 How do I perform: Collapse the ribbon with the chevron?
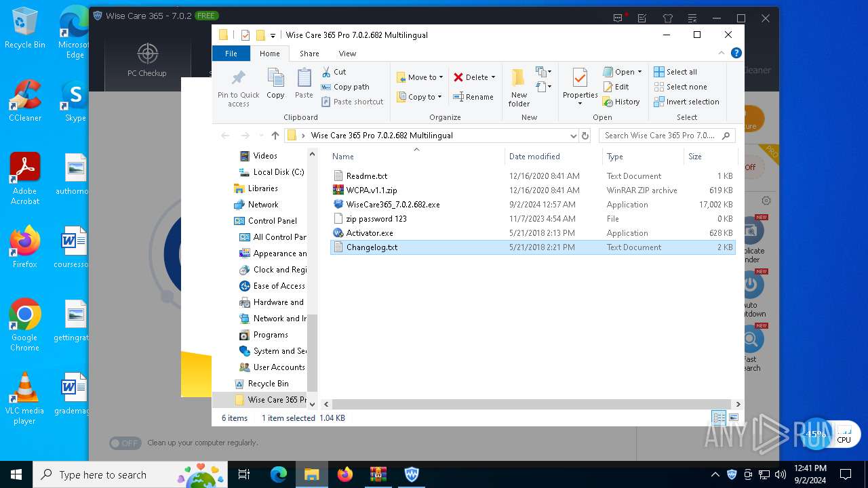(722, 53)
